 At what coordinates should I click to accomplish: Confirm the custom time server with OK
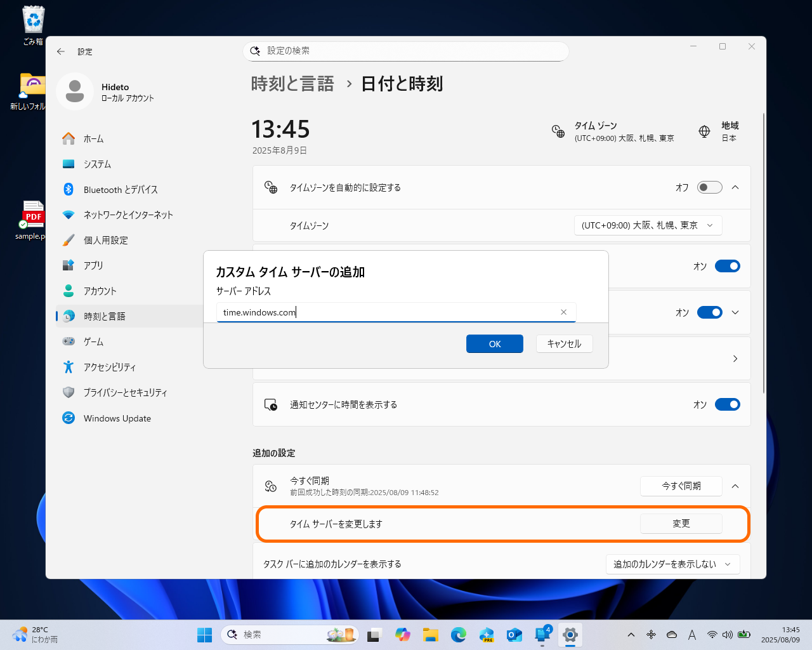[x=494, y=343]
